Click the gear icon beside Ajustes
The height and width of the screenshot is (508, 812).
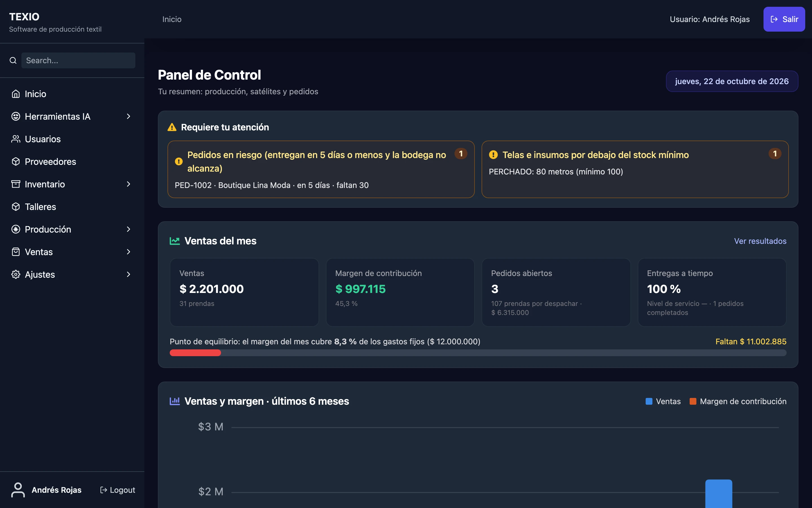[16, 274]
